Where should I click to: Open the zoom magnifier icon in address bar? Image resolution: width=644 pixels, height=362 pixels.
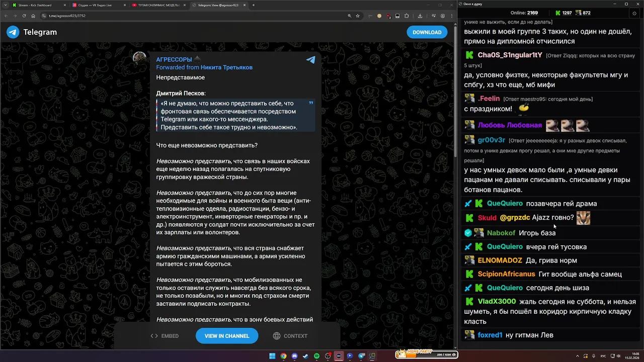point(350,16)
